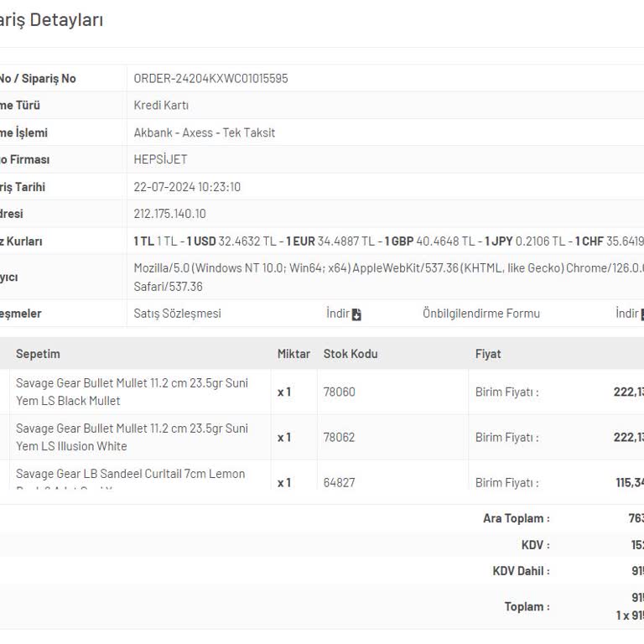Click the Sepetim column header

tap(38, 354)
